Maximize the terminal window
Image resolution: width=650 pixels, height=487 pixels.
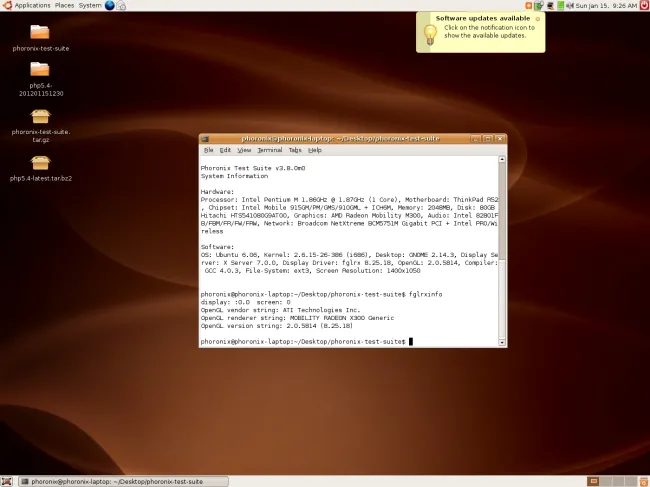coord(488,139)
